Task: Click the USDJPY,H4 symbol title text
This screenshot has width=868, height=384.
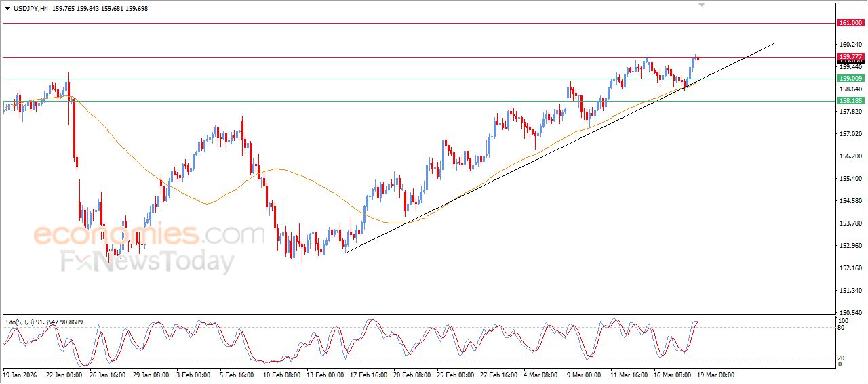Action: coord(31,9)
